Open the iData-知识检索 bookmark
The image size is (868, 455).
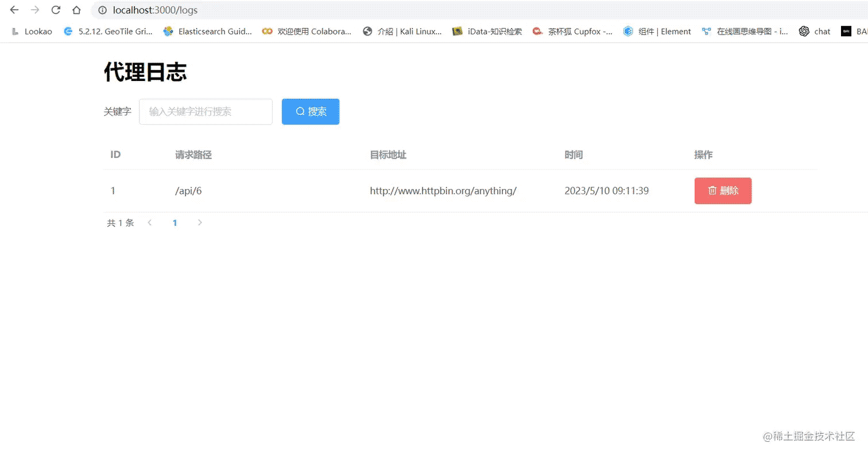pos(487,32)
